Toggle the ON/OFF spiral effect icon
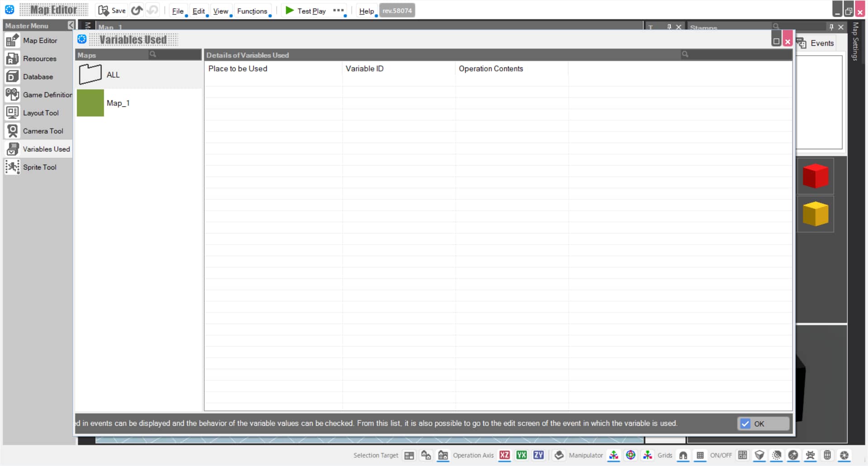This screenshot has height=466, width=868. tap(777, 456)
